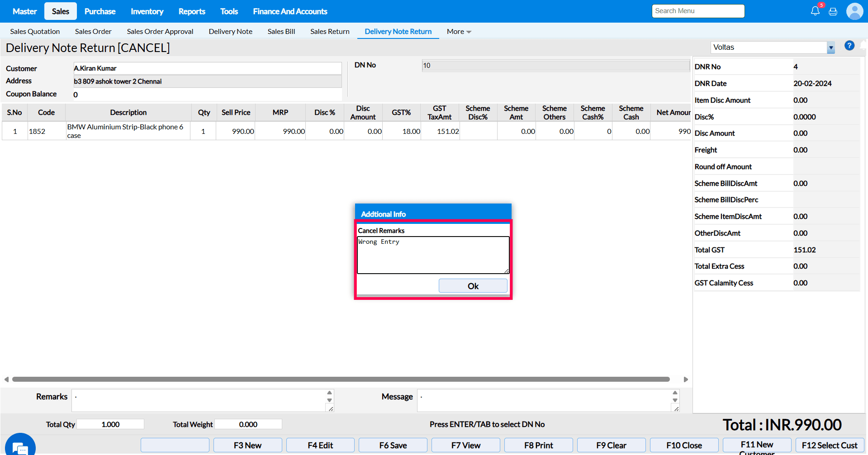
Task: Click the F10 Close button
Action: click(x=684, y=446)
